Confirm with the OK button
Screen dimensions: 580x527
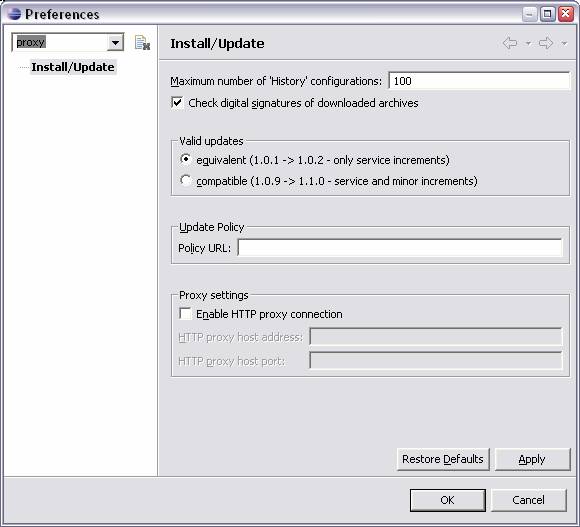click(x=448, y=500)
